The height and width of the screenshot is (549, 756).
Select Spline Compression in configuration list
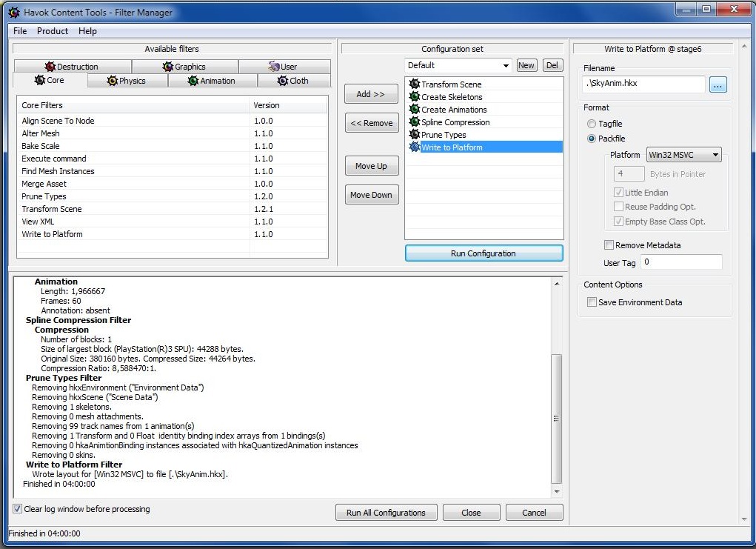pyautogui.click(x=484, y=122)
